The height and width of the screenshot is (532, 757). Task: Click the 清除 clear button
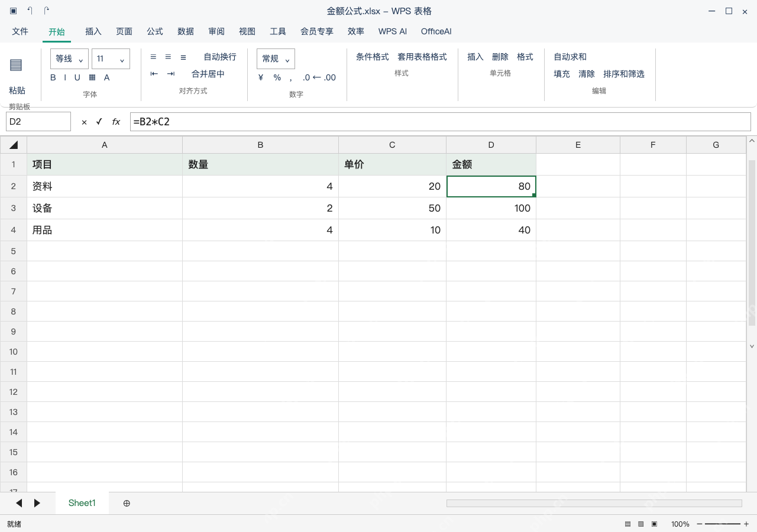[x=587, y=74]
